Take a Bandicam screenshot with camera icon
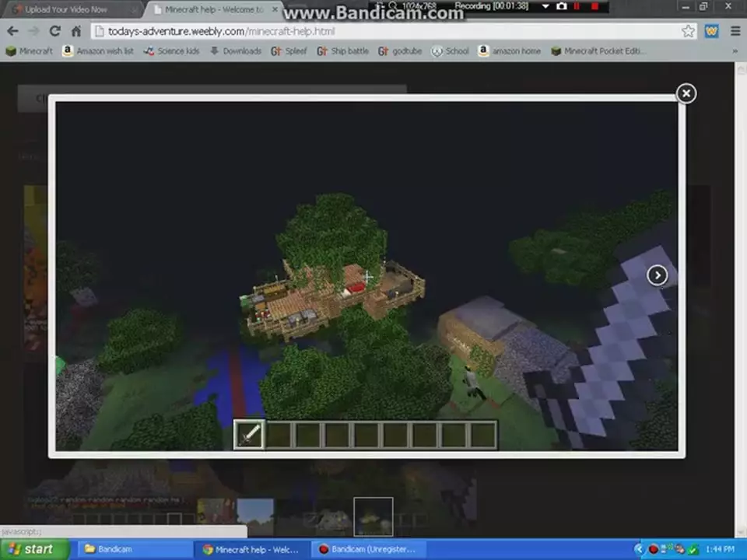This screenshot has width=747, height=560. 562,6
